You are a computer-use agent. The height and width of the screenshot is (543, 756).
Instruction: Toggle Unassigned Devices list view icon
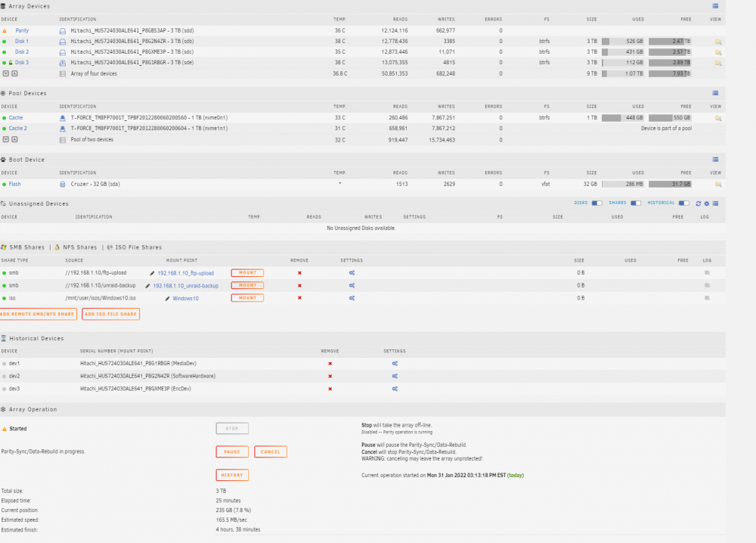(x=715, y=203)
